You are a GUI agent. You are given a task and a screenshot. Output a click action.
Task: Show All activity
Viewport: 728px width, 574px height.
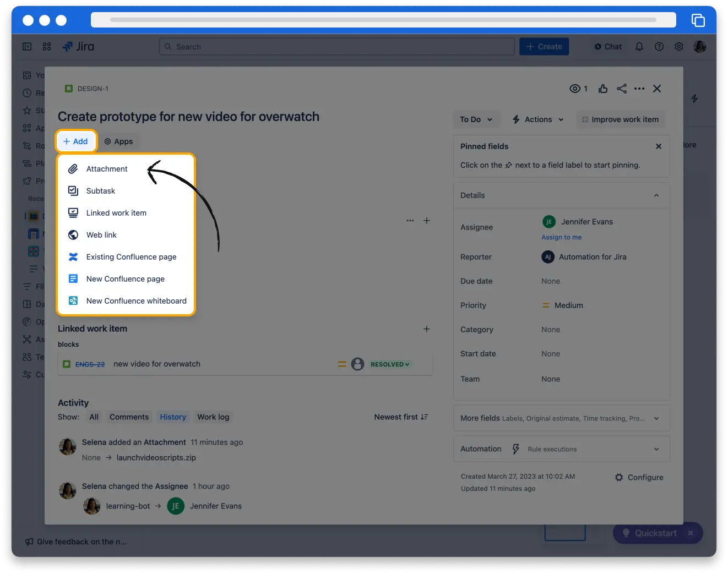tap(94, 417)
